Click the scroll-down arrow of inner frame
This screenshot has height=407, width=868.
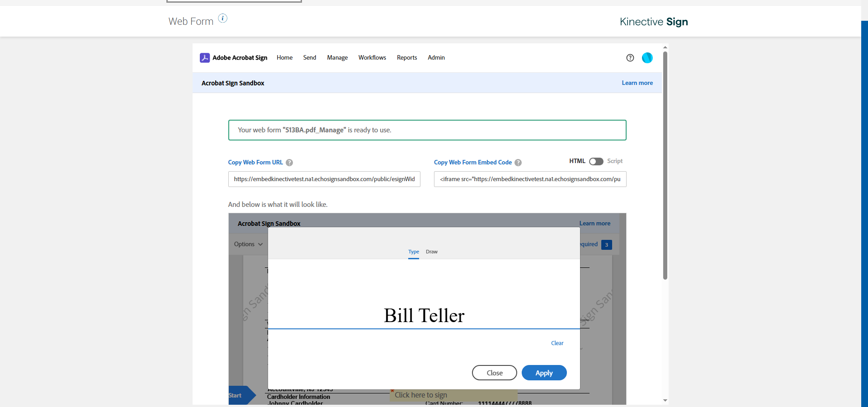(665, 400)
